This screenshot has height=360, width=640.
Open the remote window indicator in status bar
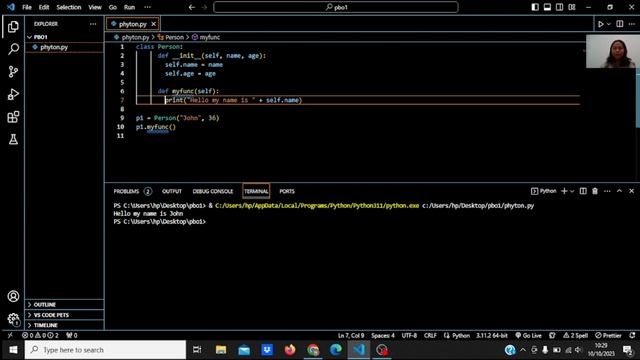(x=10, y=335)
